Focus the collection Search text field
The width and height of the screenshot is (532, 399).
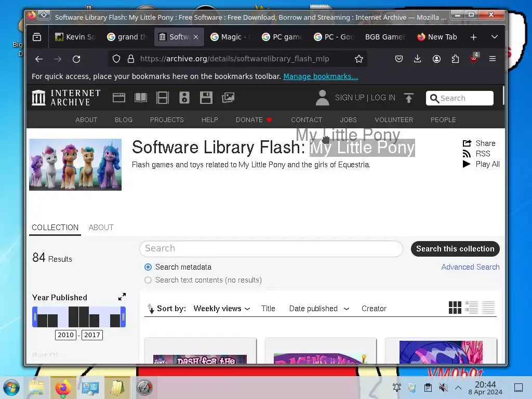[x=271, y=249]
